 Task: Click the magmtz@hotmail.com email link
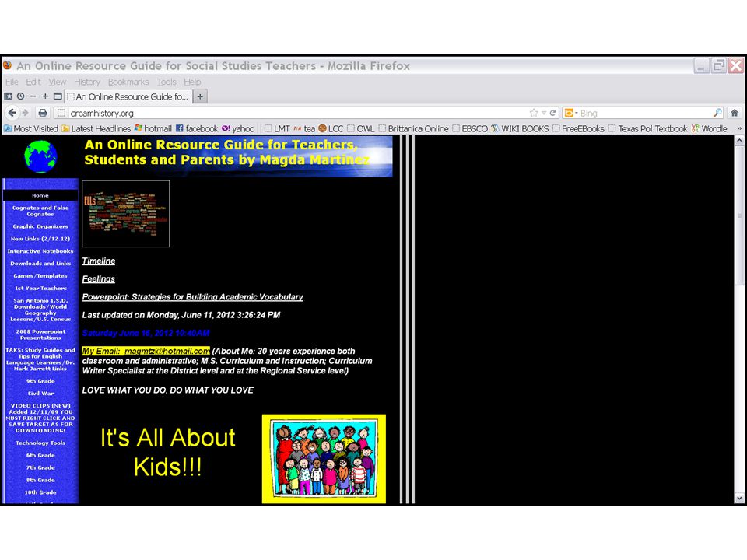(167, 351)
